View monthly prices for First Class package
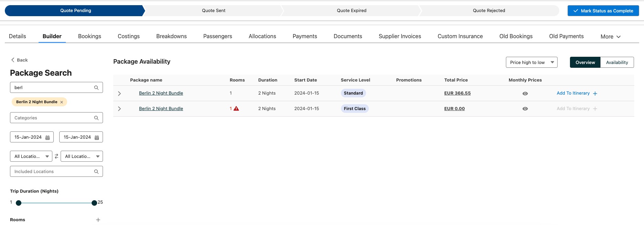Viewport: 644px width, 225px height. (525, 109)
